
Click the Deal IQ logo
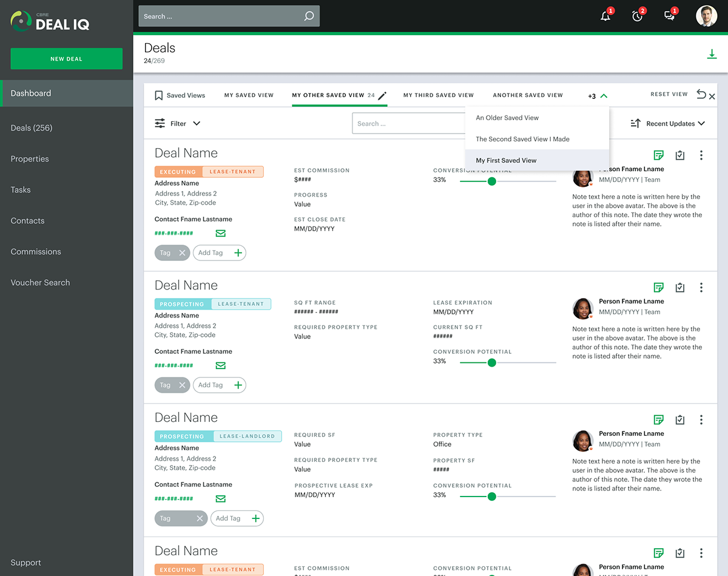click(x=50, y=21)
